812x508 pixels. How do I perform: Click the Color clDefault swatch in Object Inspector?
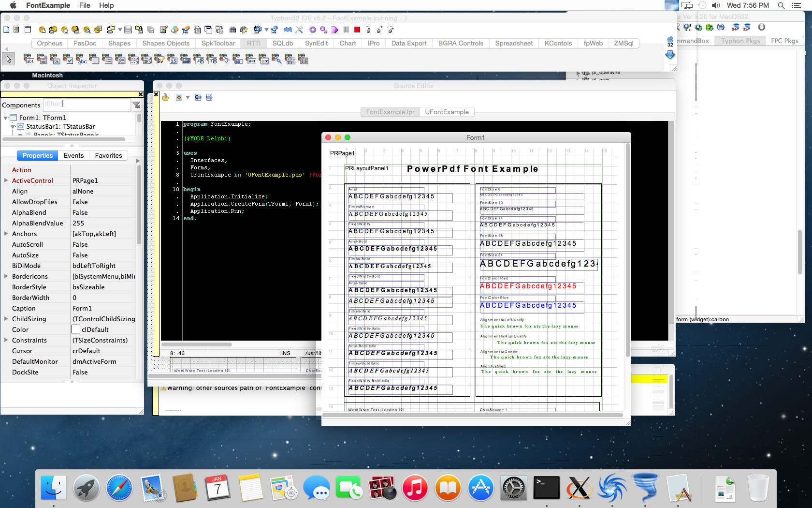(76, 329)
